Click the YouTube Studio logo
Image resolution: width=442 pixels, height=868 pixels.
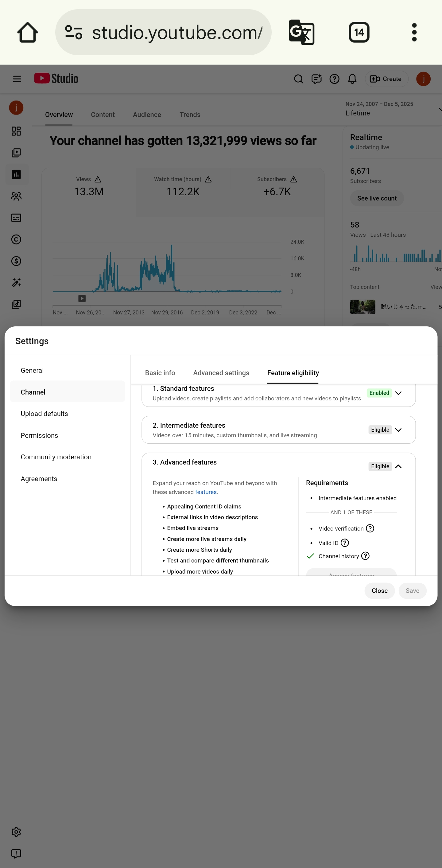(x=56, y=79)
